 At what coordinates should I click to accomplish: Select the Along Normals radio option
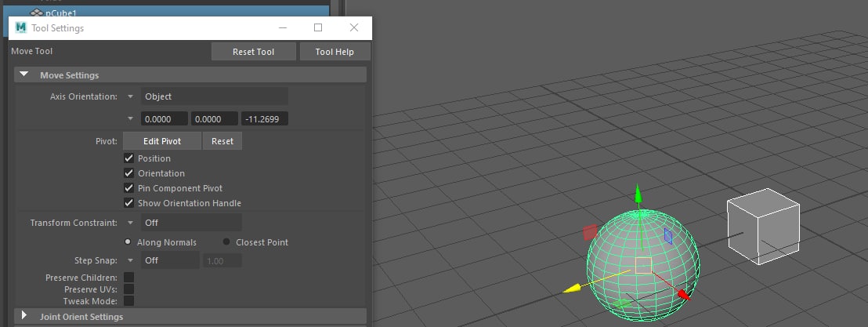128,242
